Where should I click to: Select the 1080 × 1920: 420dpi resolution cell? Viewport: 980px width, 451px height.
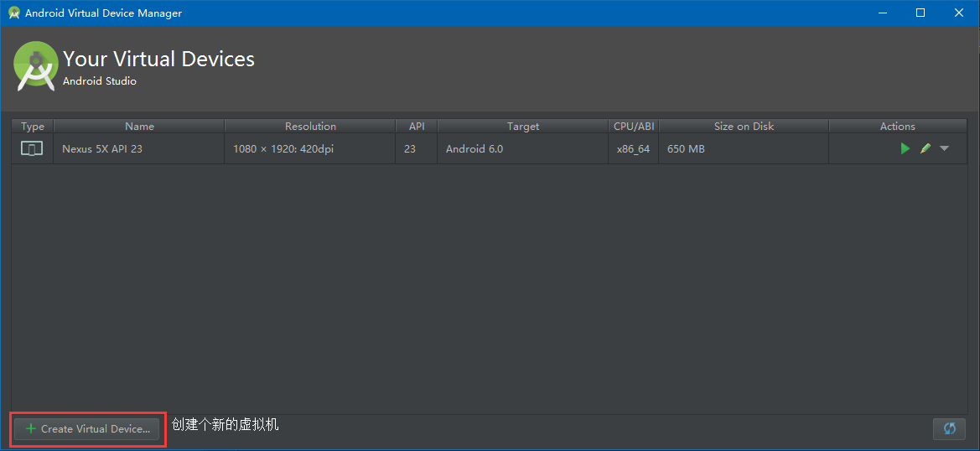(310, 149)
